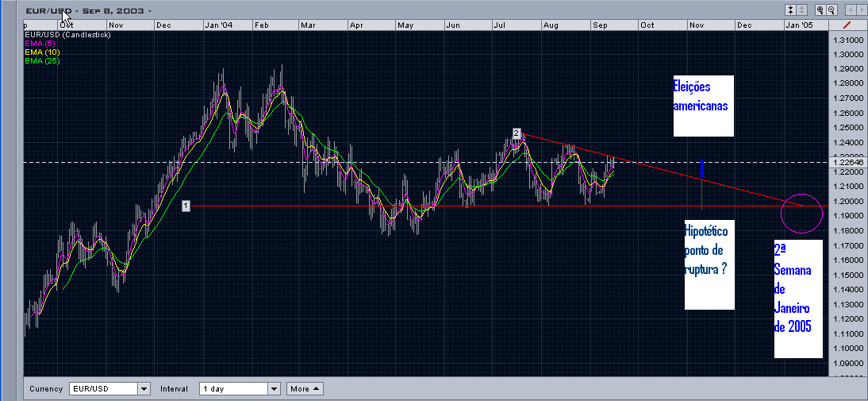Expand the More options button
Image resolution: width=868 pixels, height=401 pixels.
coord(305,389)
